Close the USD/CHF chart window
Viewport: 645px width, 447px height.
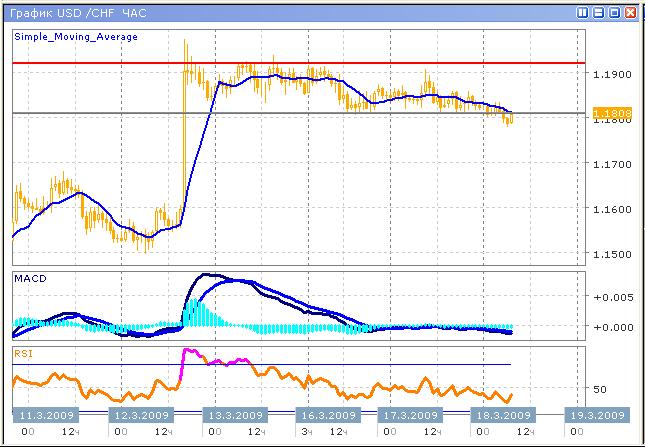click(x=630, y=13)
